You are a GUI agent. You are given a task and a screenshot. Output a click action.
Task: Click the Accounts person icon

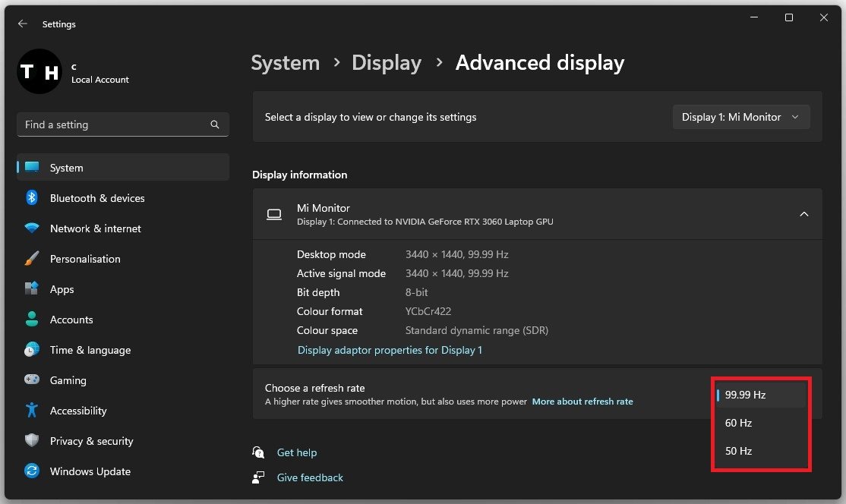tap(32, 320)
